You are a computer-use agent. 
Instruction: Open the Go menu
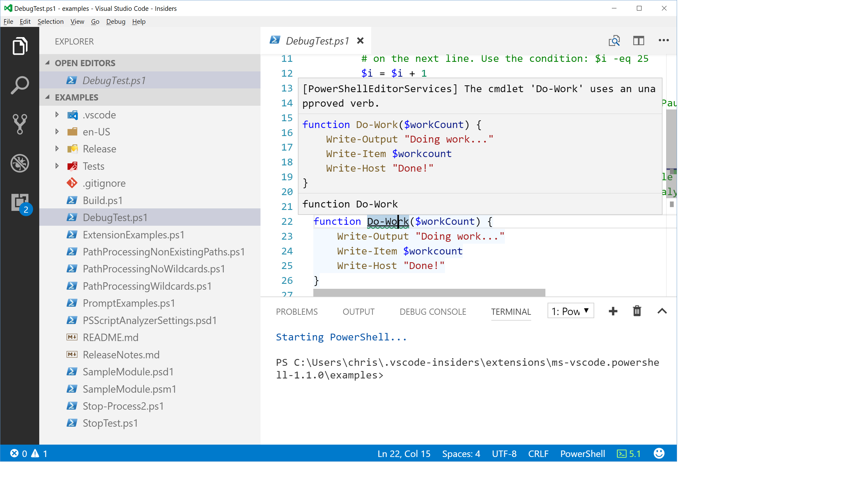[95, 22]
